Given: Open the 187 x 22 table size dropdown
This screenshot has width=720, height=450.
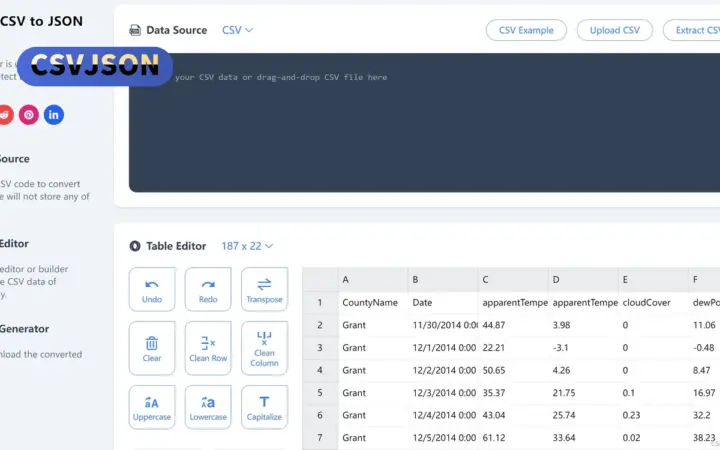Looking at the screenshot, I should 247,246.
